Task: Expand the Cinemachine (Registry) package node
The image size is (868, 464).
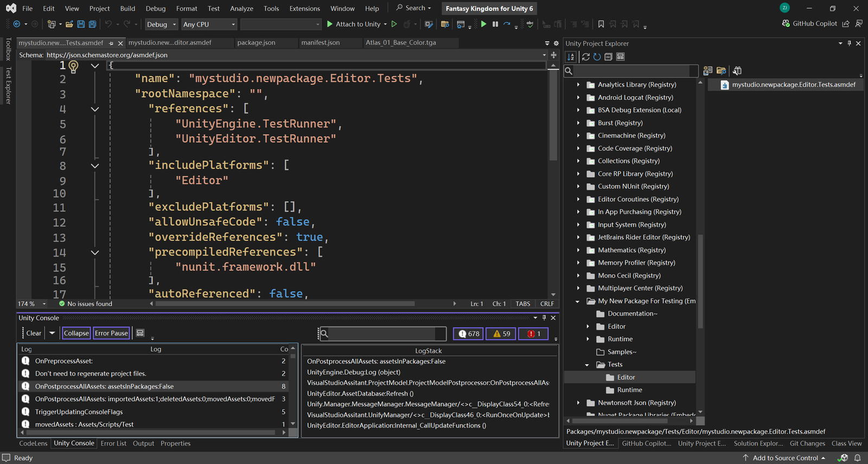Action: click(578, 136)
